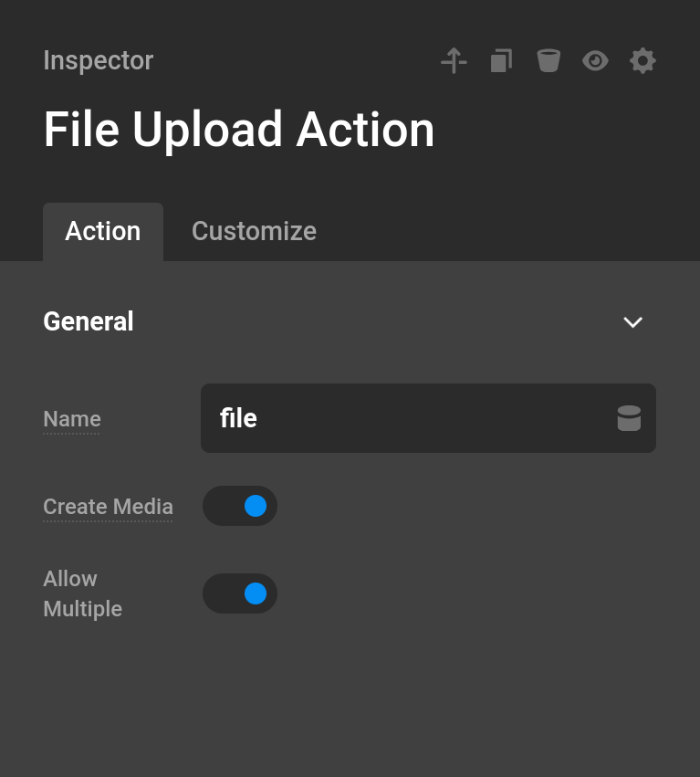Duplicate the File Upload Action element

[x=501, y=60]
